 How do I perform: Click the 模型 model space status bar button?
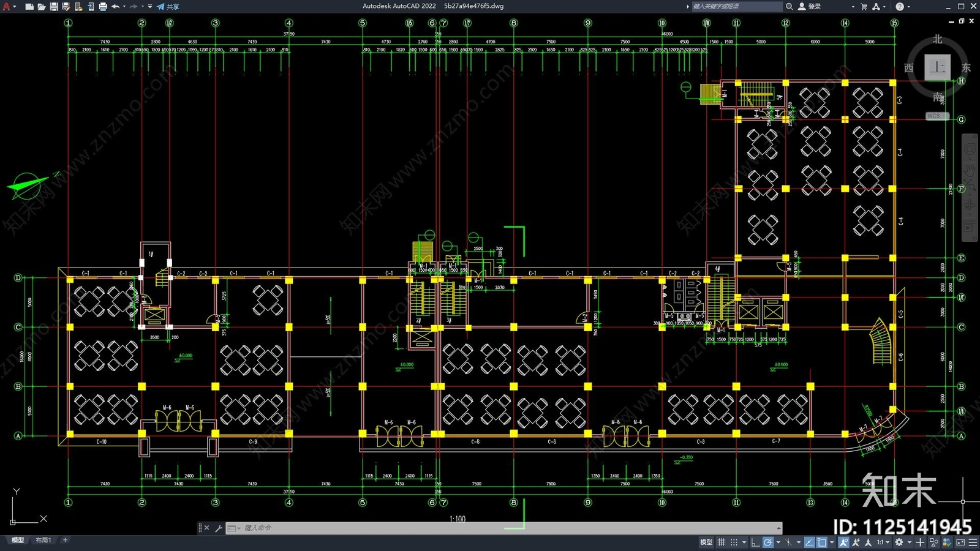706,542
